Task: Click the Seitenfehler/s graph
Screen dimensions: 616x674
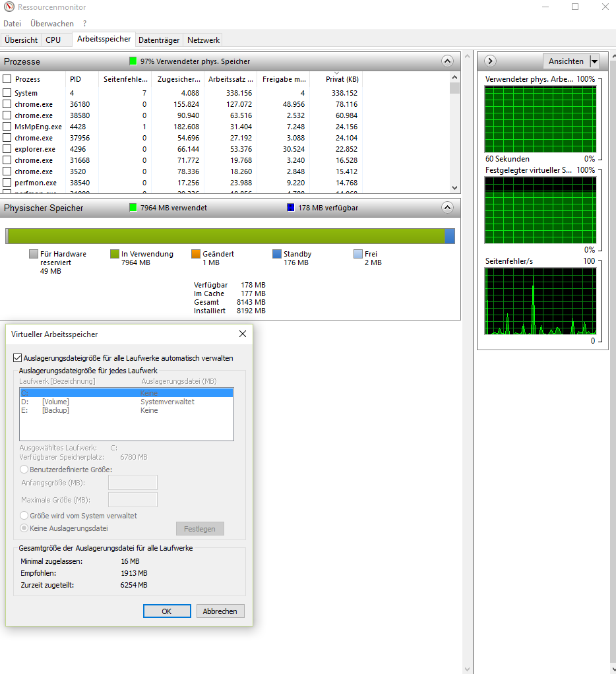Action: coord(540,301)
